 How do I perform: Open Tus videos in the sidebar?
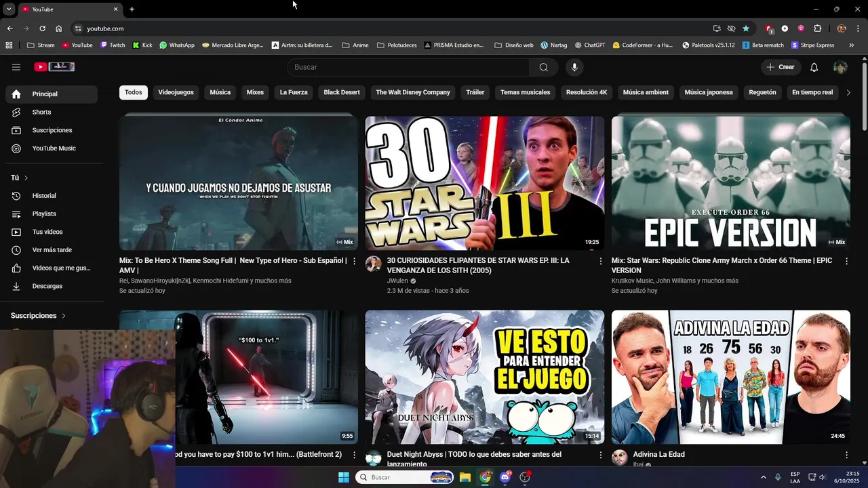coord(52,232)
